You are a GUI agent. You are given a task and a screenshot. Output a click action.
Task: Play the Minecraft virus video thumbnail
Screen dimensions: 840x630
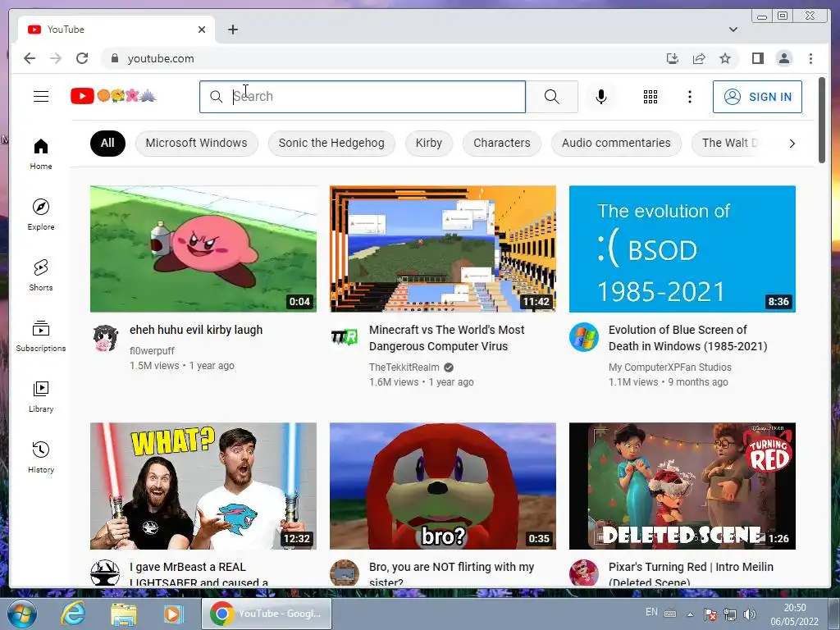[442, 249]
